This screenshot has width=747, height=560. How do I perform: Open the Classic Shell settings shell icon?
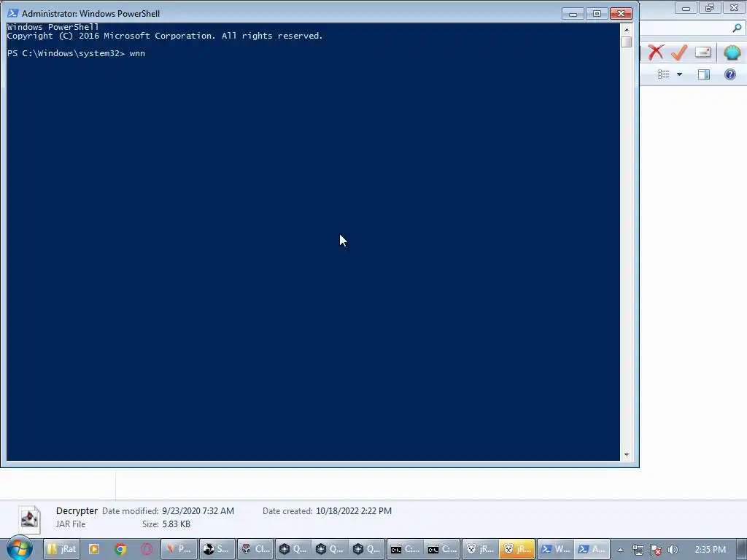click(x=732, y=52)
